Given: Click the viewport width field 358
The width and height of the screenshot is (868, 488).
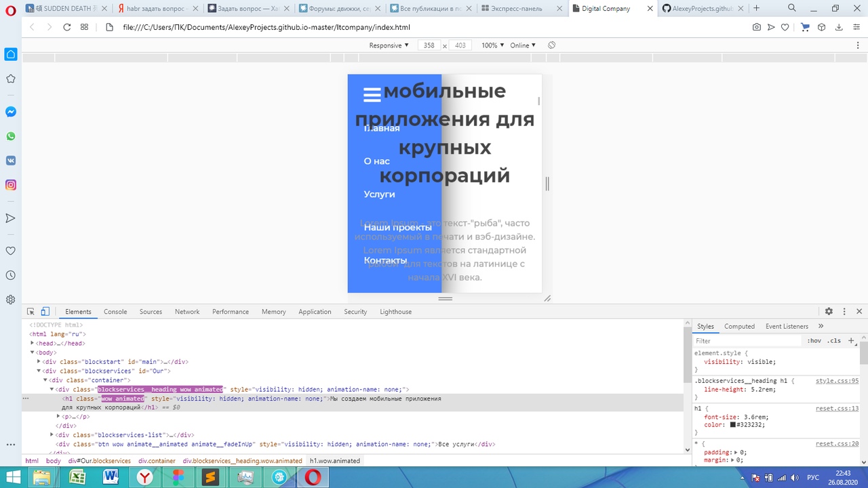Looking at the screenshot, I should click(429, 45).
